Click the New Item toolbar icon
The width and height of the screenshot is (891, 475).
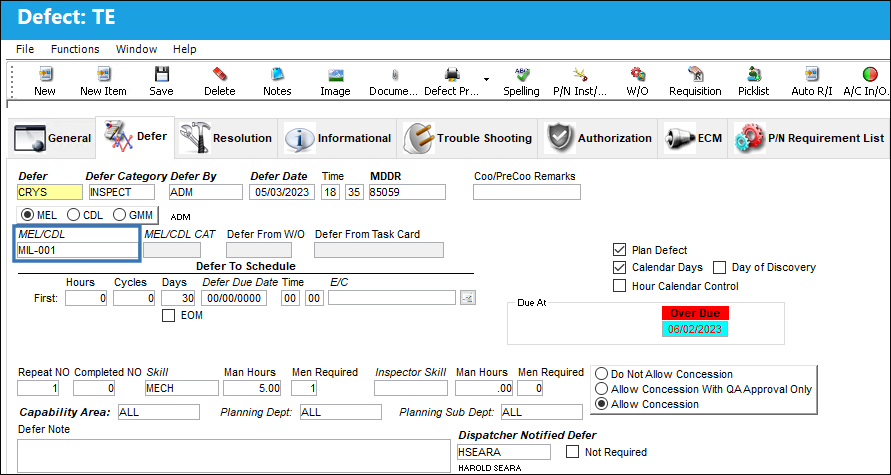coord(103,74)
